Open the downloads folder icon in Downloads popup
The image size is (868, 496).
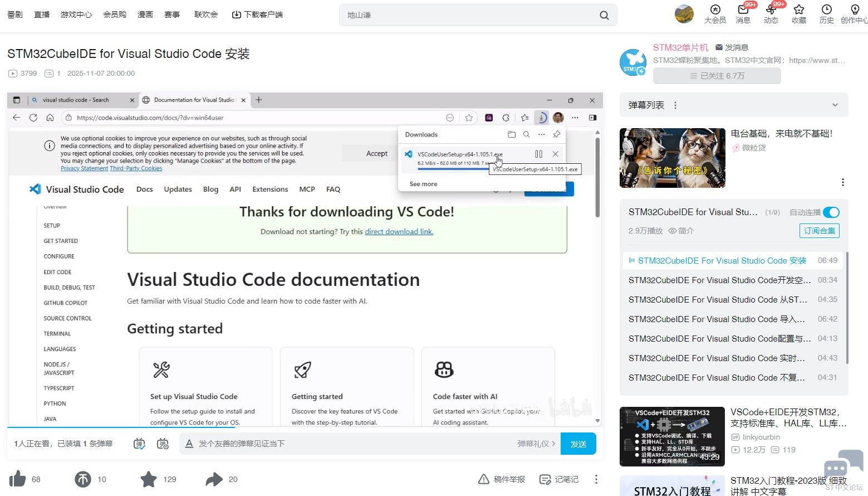[x=512, y=134]
